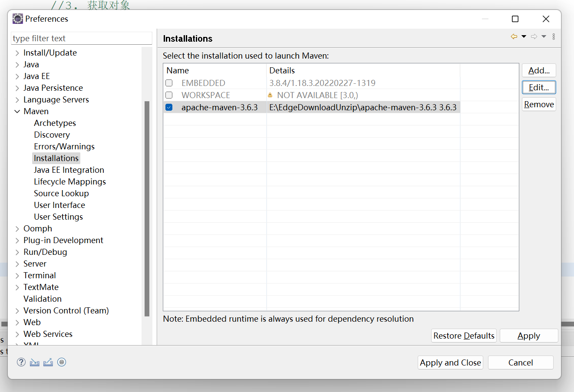Viewport: 574px width, 392px height.
Task: Expand the Install/Update tree node
Action: click(x=17, y=53)
